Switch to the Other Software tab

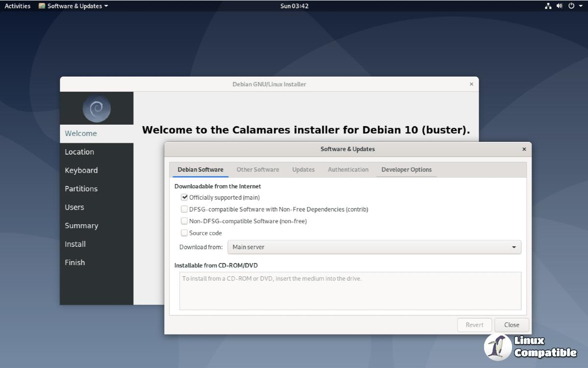(258, 170)
